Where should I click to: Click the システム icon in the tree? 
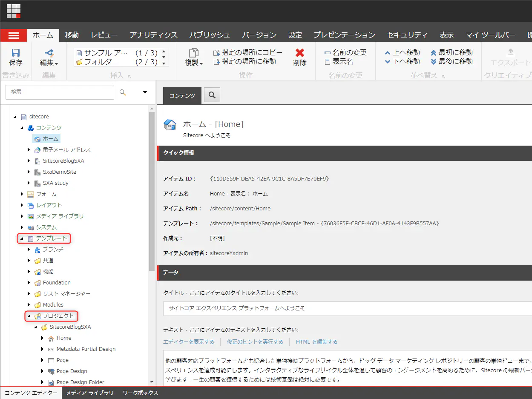pos(30,227)
